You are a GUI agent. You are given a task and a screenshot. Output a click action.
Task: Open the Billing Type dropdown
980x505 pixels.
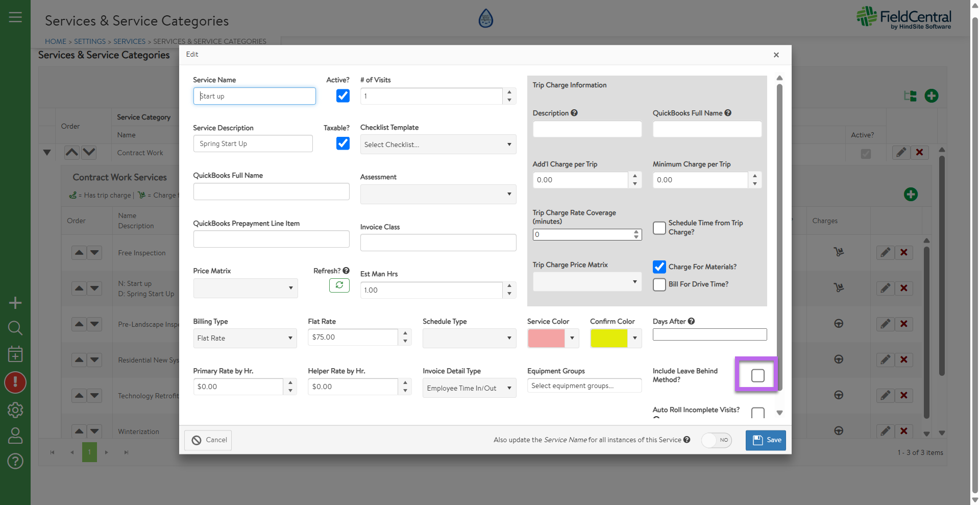click(244, 338)
